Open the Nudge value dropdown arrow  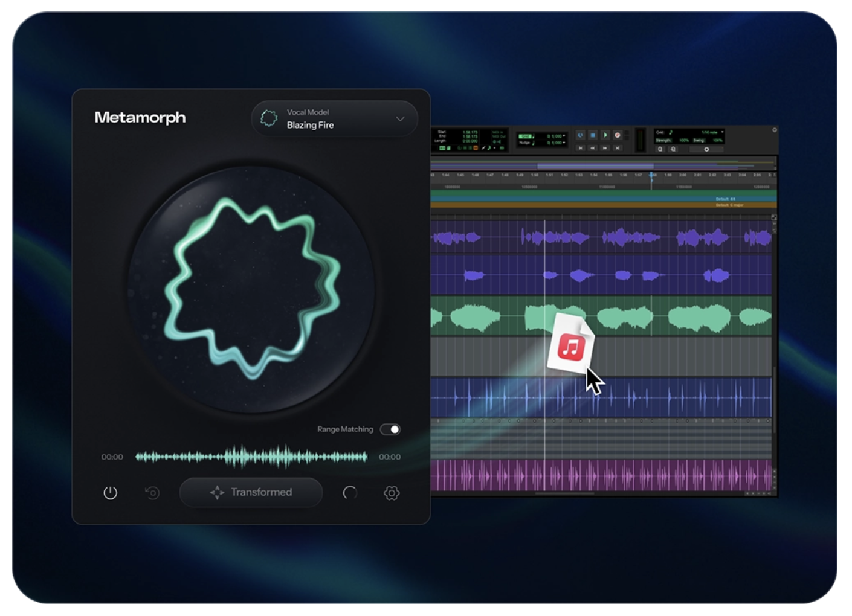point(564,143)
